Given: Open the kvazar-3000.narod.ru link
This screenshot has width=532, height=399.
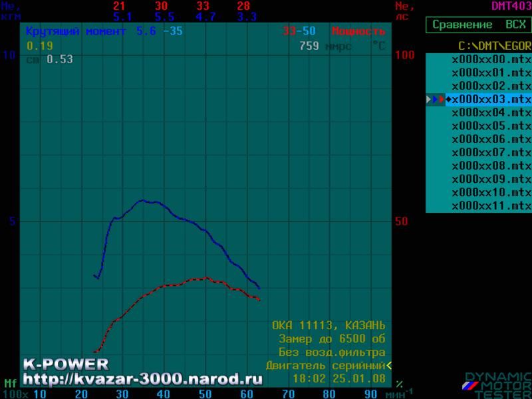Looking at the screenshot, I should click(x=143, y=379).
